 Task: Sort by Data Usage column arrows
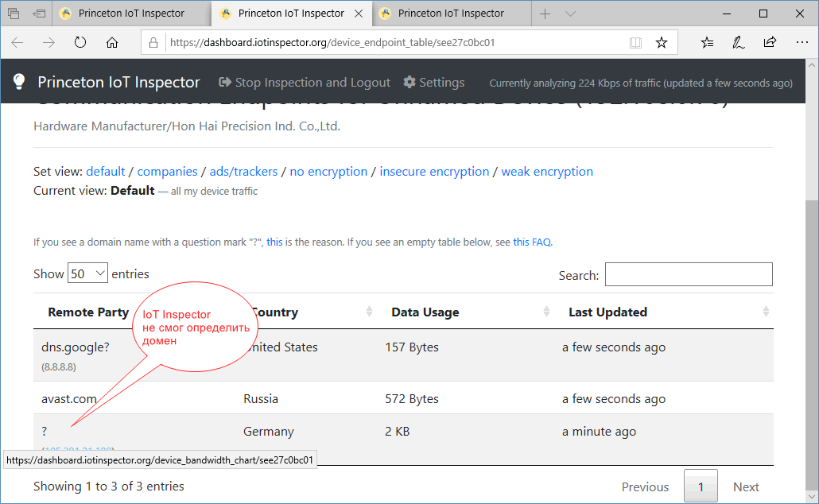click(546, 312)
